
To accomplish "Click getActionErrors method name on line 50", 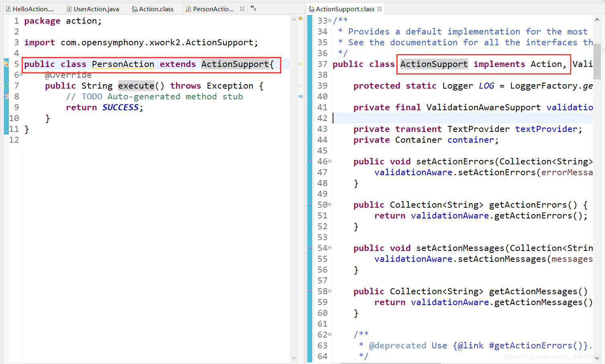I will [x=528, y=205].
